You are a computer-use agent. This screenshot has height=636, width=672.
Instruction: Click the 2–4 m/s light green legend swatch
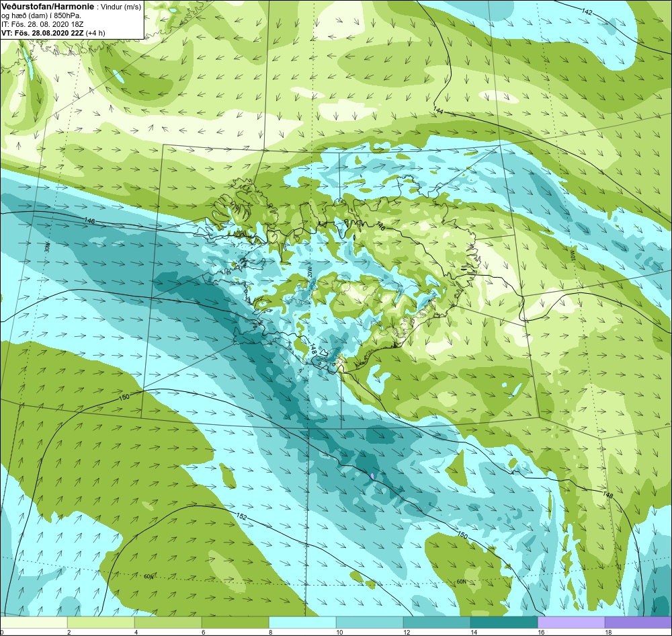tap(101, 623)
